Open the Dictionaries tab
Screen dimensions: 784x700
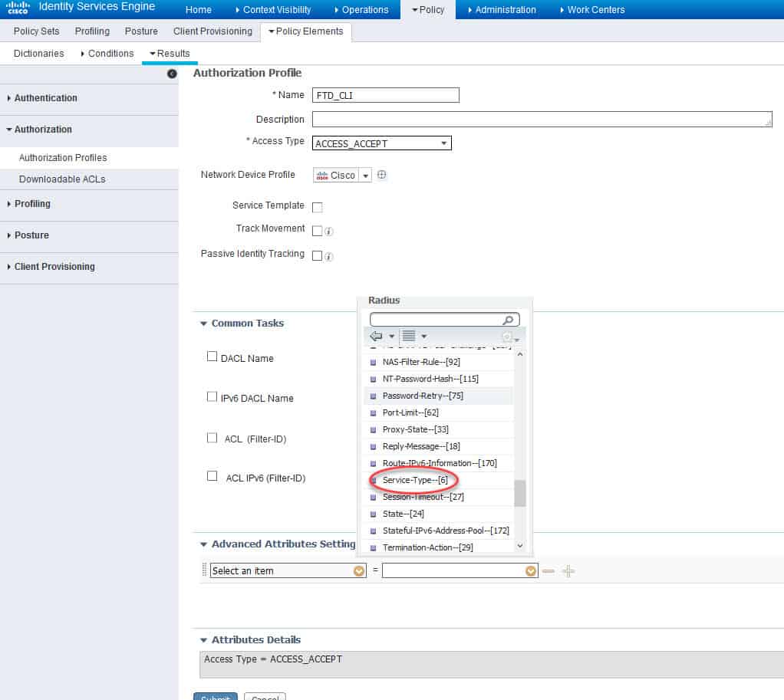39,54
